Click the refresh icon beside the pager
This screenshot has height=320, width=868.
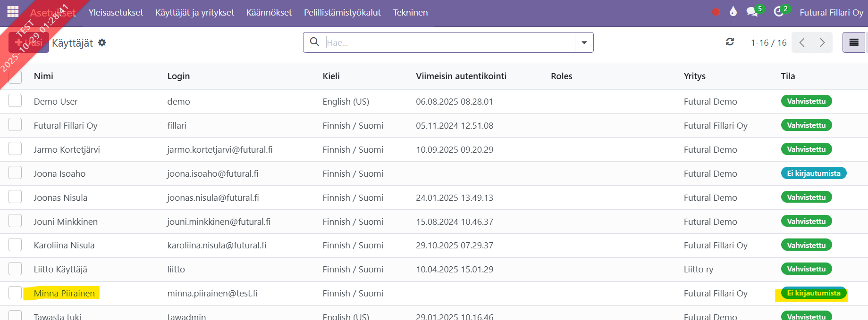pos(730,42)
